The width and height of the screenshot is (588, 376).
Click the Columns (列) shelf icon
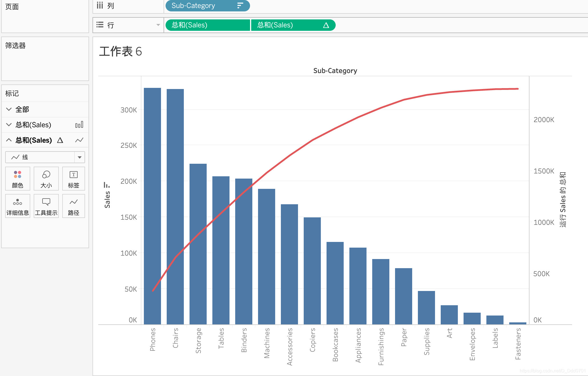pyautogui.click(x=100, y=5)
